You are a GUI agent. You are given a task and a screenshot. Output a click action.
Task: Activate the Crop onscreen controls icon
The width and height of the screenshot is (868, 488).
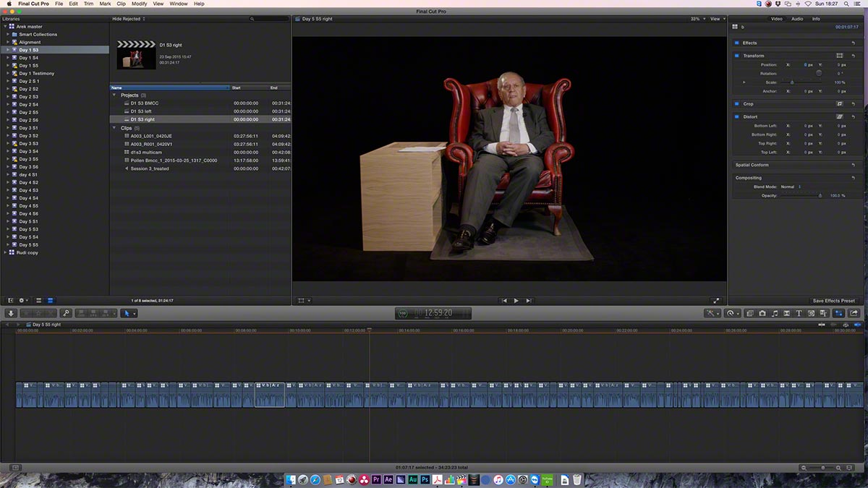pos(840,104)
